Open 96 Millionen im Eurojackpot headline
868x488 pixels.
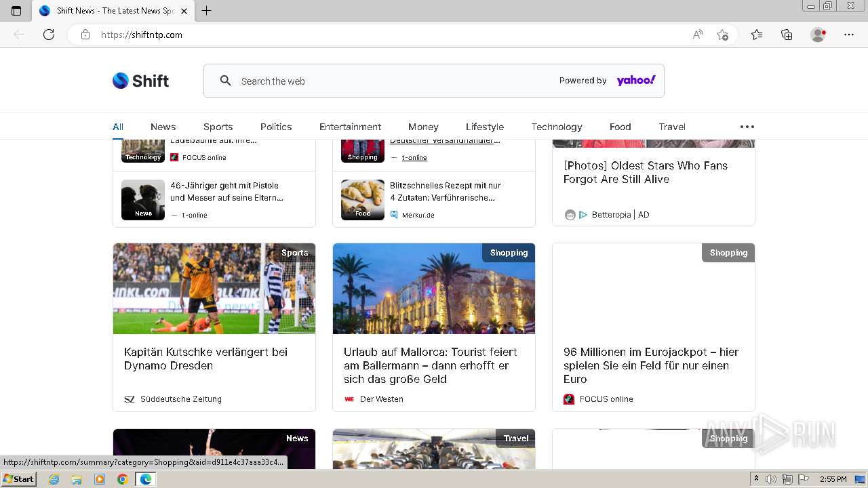pyautogui.click(x=651, y=365)
